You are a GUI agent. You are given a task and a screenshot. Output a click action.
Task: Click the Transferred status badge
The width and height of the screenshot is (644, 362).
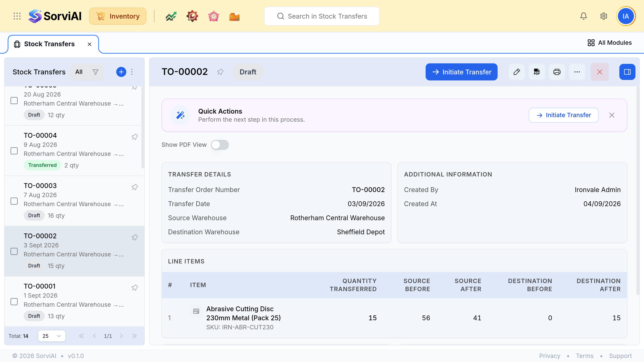tap(42, 165)
